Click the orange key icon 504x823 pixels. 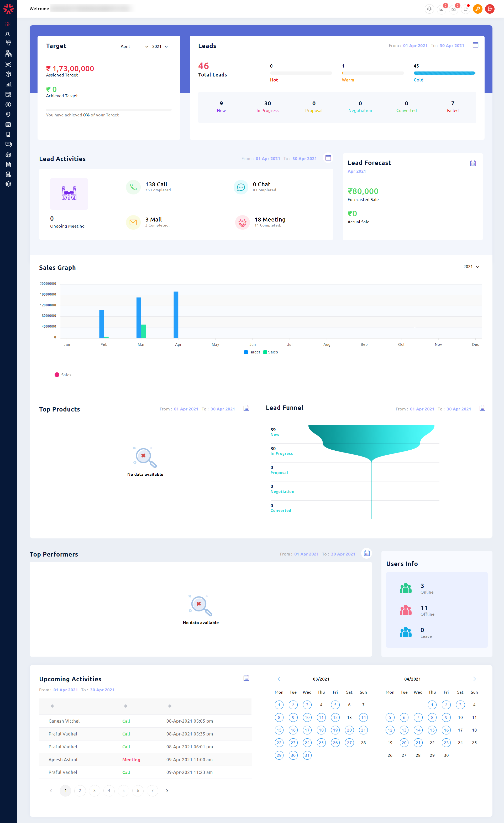[x=478, y=9]
